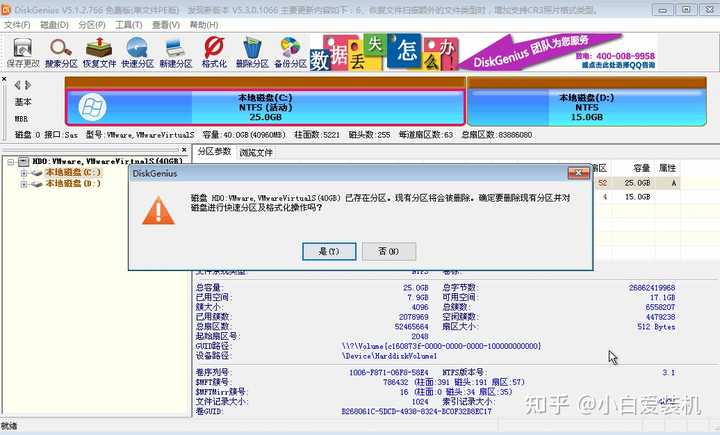Switch to the 分区参数 tab
Screen dimensions: 720x435
pos(214,152)
